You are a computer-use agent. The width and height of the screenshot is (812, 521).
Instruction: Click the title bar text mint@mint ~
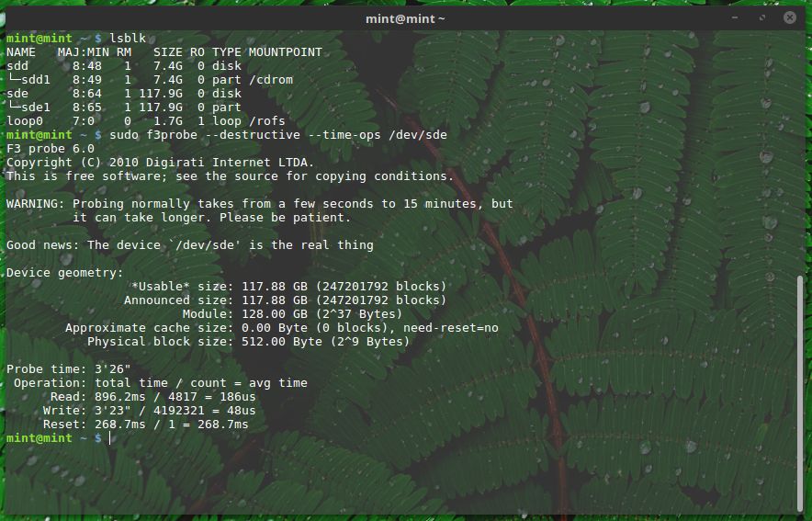(x=405, y=18)
